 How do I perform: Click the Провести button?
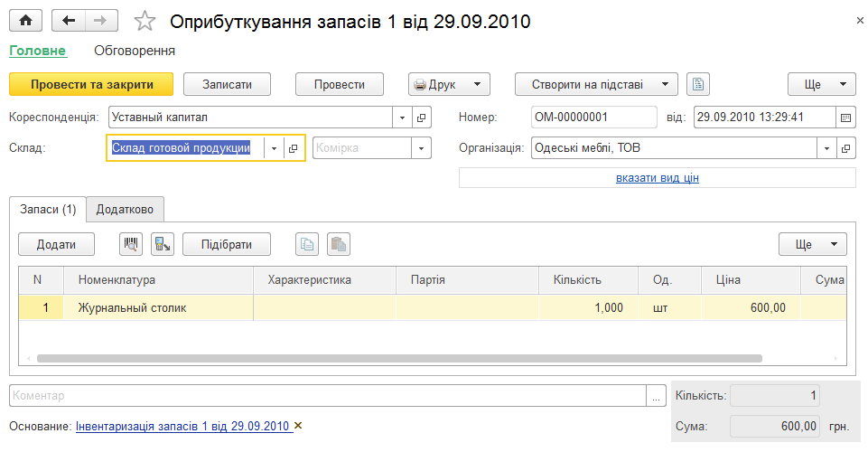(x=340, y=84)
